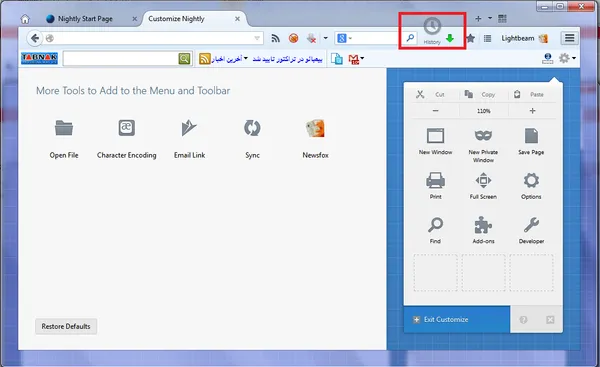The width and height of the screenshot is (600, 367).
Task: Click the Print icon in panel
Action: tap(435, 180)
